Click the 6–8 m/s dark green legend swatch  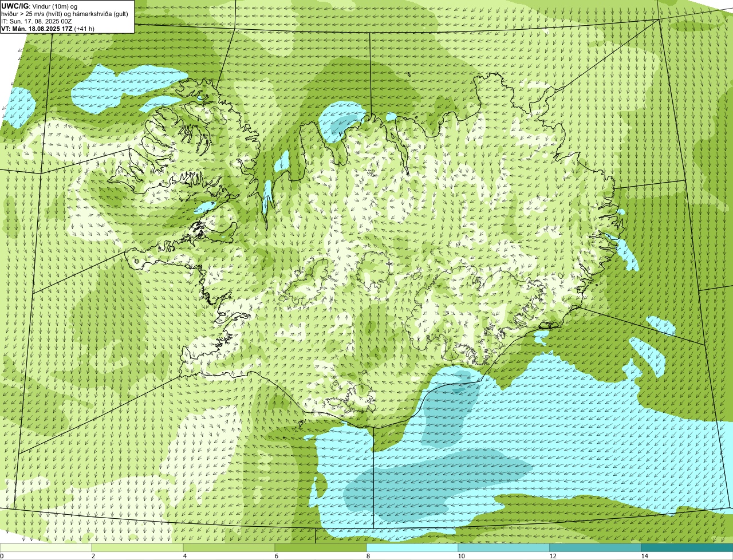click(321, 547)
